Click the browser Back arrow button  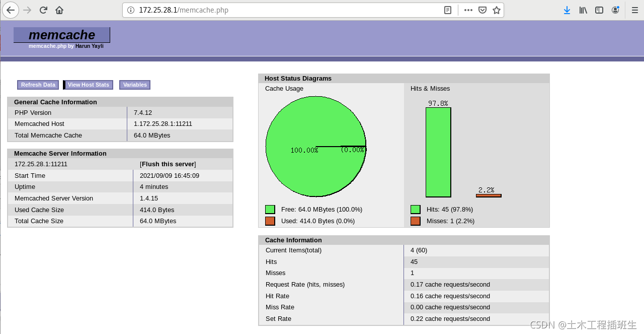tap(11, 10)
